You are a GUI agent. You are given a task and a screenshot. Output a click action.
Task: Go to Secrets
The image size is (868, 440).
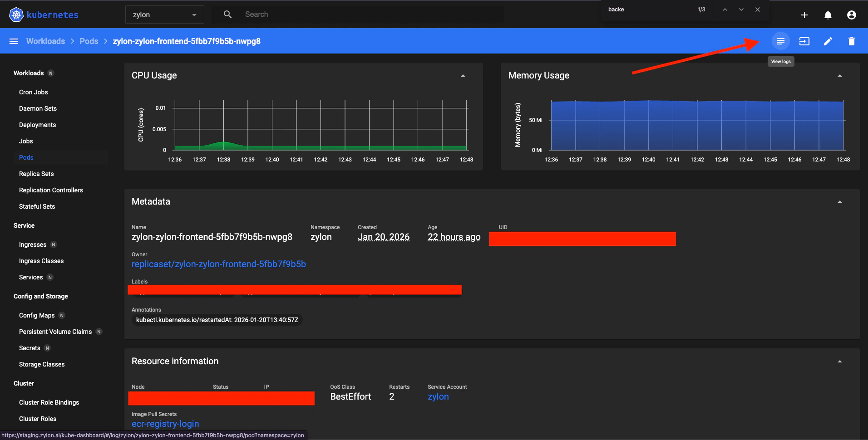tap(30, 348)
